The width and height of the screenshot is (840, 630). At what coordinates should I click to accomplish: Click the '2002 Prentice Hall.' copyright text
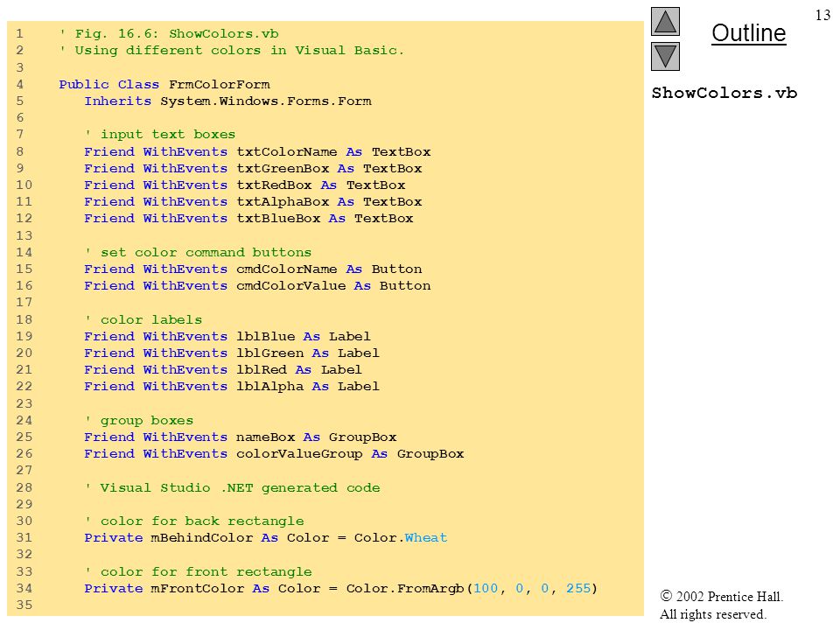pos(722,596)
